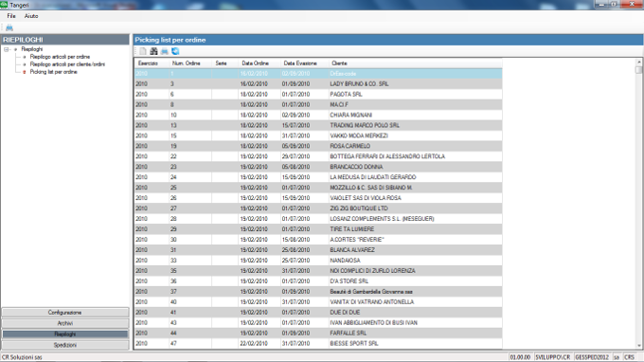Click the Riepiloghi panel button
Viewport: 644px width, 362px height.
click(x=65, y=335)
